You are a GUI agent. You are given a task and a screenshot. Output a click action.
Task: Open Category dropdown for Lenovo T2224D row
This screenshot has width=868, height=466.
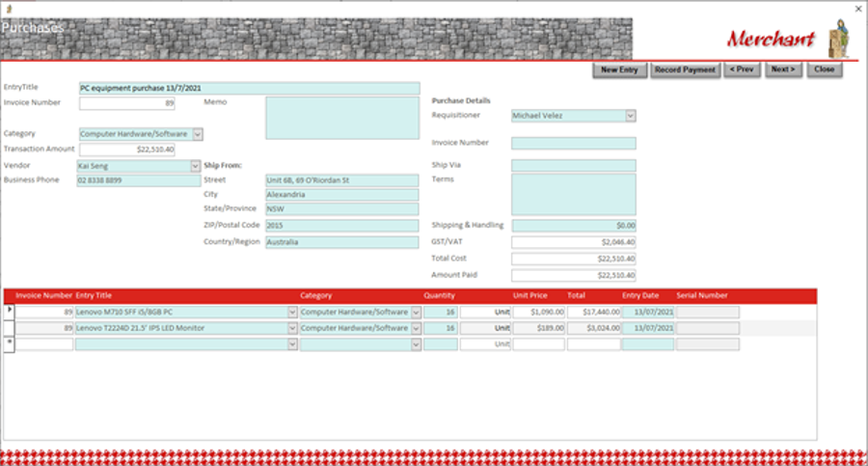416,329
